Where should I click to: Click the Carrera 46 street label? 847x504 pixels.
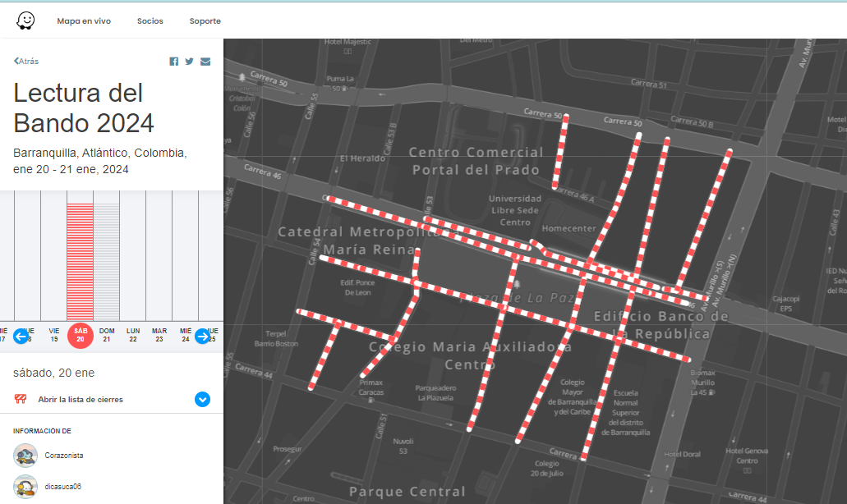point(263,171)
